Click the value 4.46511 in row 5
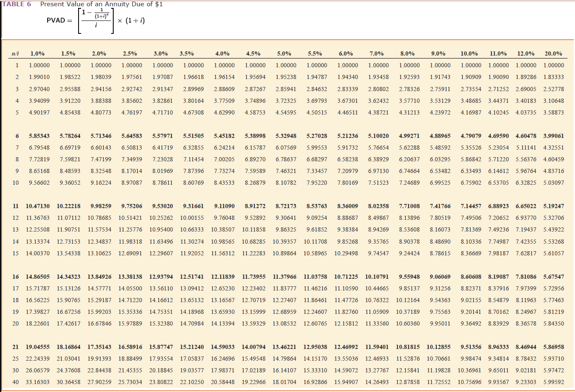 click(348, 112)
